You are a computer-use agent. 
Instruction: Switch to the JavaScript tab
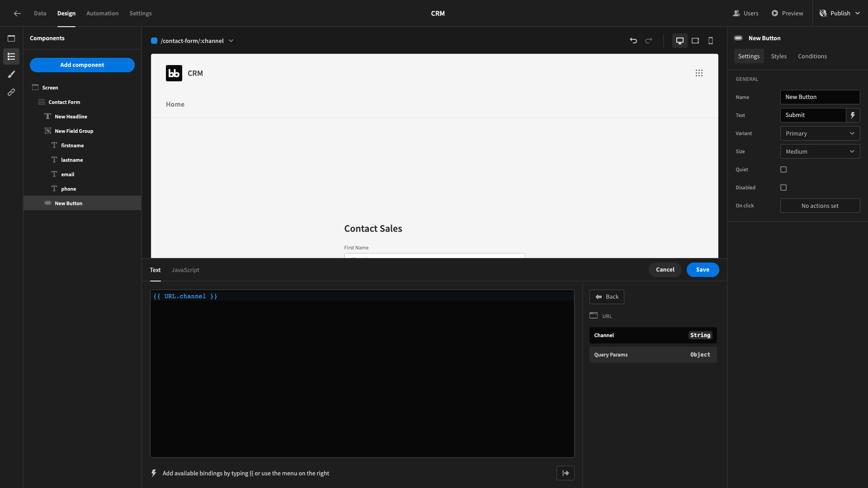185,269
